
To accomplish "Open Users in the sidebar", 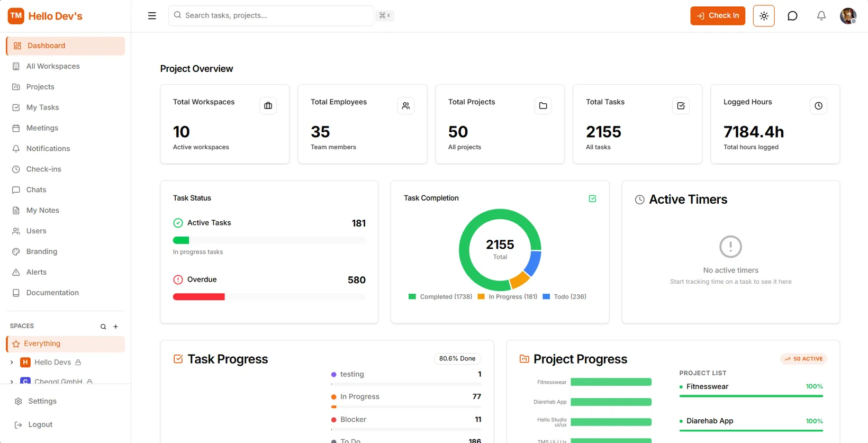I will pyautogui.click(x=66, y=231).
